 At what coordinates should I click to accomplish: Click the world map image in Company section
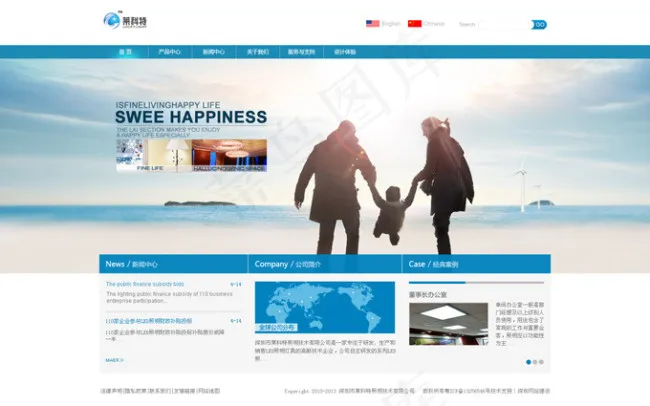pyautogui.click(x=324, y=306)
